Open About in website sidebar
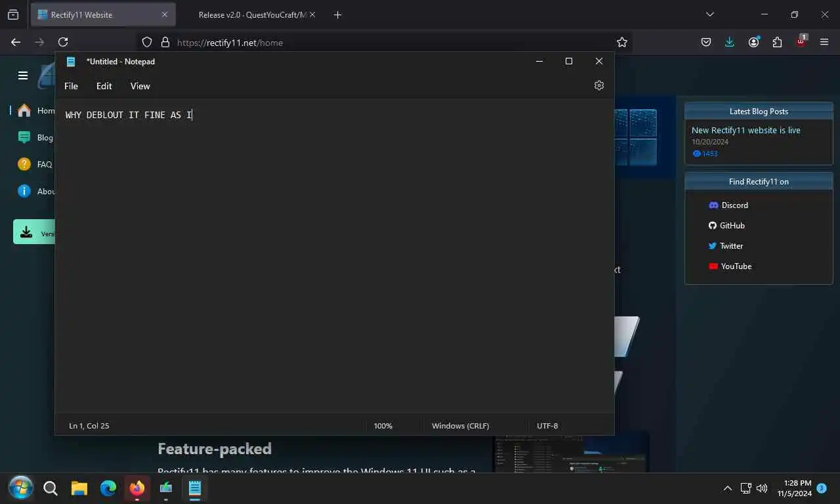 pyautogui.click(x=36, y=191)
